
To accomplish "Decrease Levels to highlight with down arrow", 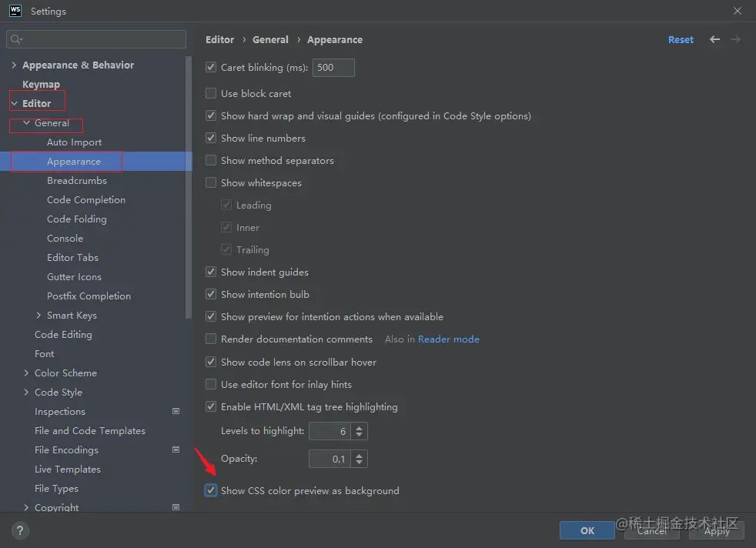I will coord(359,434).
